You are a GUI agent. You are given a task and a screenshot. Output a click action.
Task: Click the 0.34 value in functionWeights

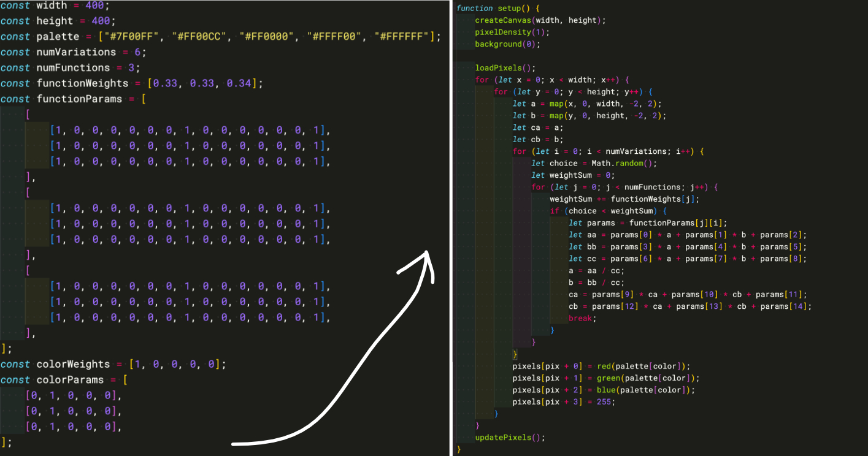pos(239,83)
